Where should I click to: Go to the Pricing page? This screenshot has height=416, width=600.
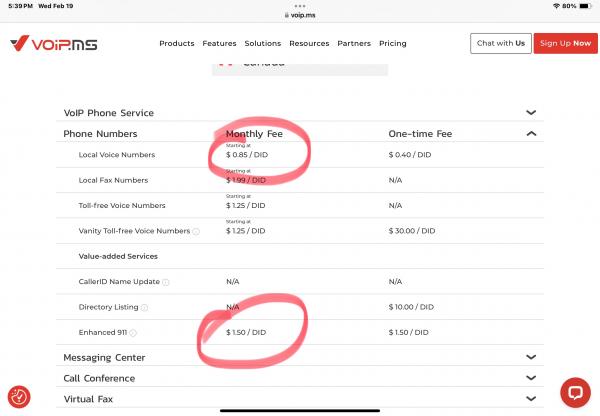392,44
